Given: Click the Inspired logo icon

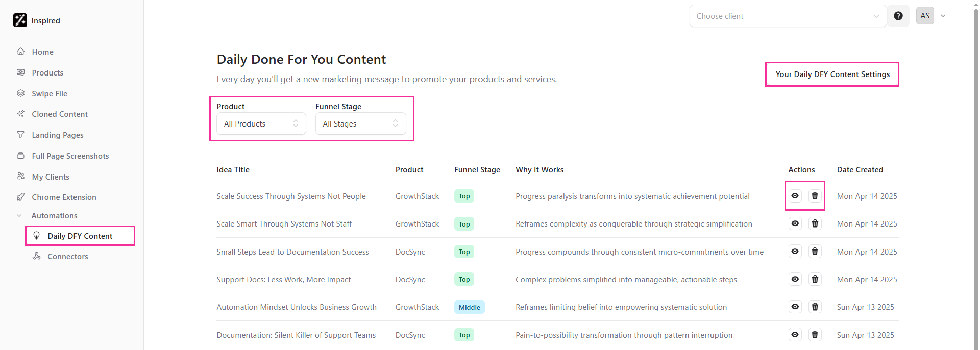Looking at the screenshot, I should tap(20, 20).
